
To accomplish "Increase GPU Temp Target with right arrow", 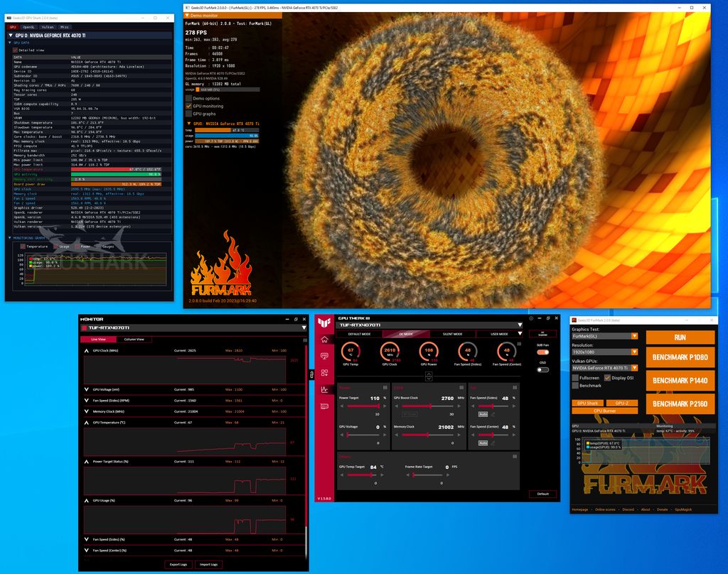I will pyautogui.click(x=382, y=475).
